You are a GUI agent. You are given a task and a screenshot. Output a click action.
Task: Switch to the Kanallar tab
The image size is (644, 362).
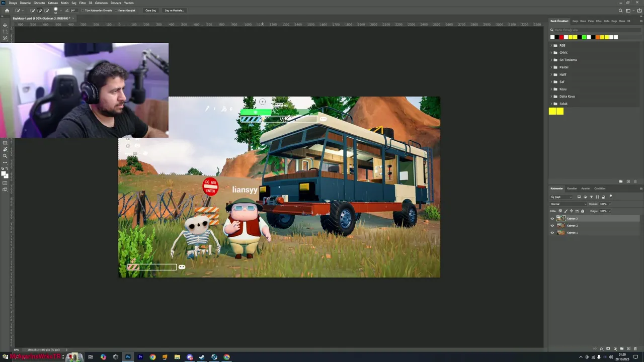(x=572, y=189)
